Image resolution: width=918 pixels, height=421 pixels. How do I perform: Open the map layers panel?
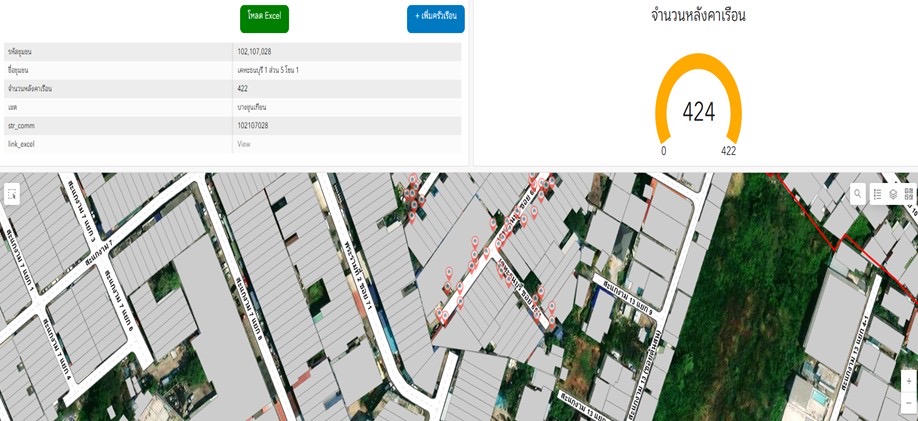click(x=893, y=194)
